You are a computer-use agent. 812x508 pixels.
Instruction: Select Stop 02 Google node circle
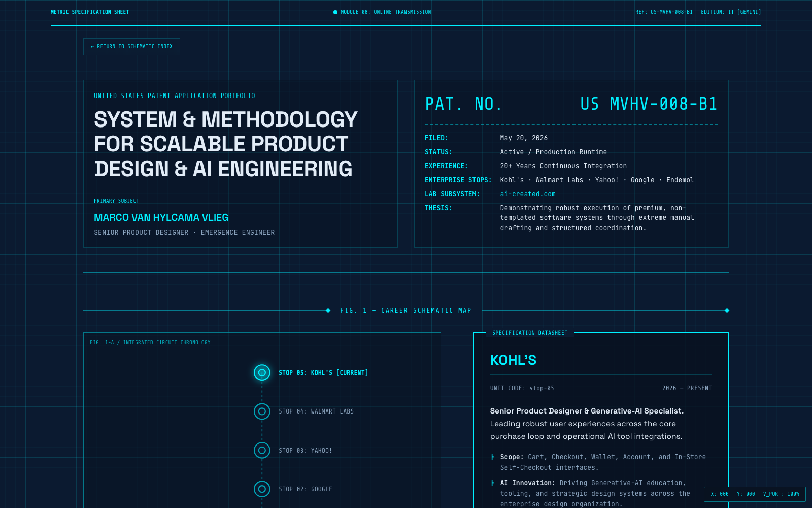pyautogui.click(x=262, y=489)
